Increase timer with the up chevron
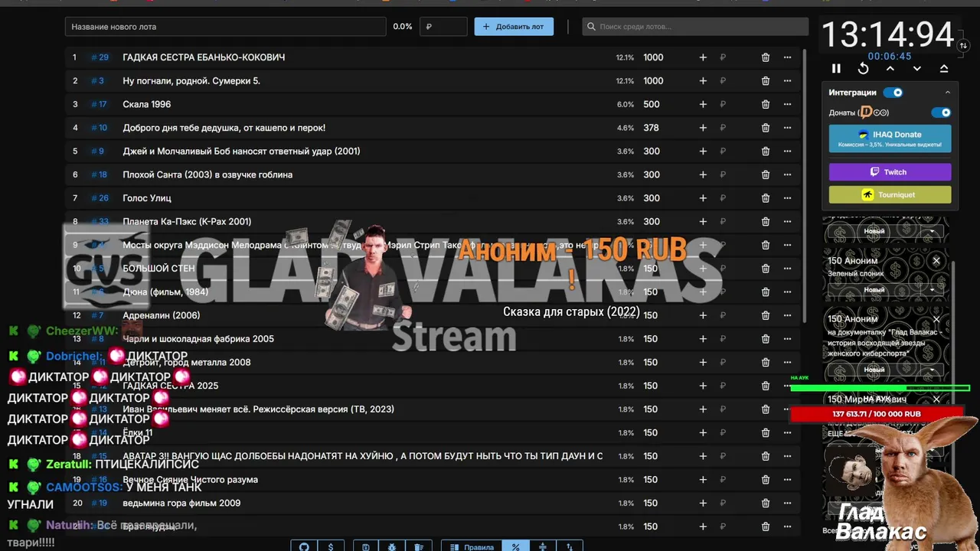 point(890,68)
